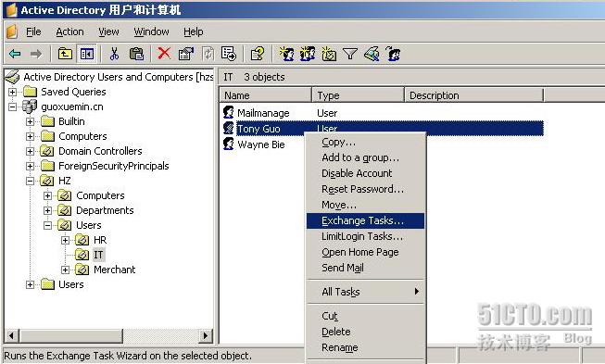Click the red X Delete icon

(x=164, y=53)
